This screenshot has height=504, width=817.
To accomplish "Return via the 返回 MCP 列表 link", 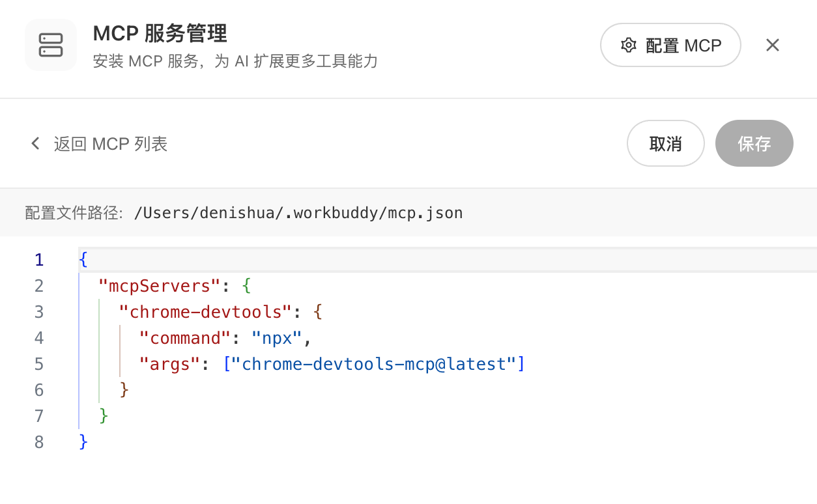I will click(109, 143).
